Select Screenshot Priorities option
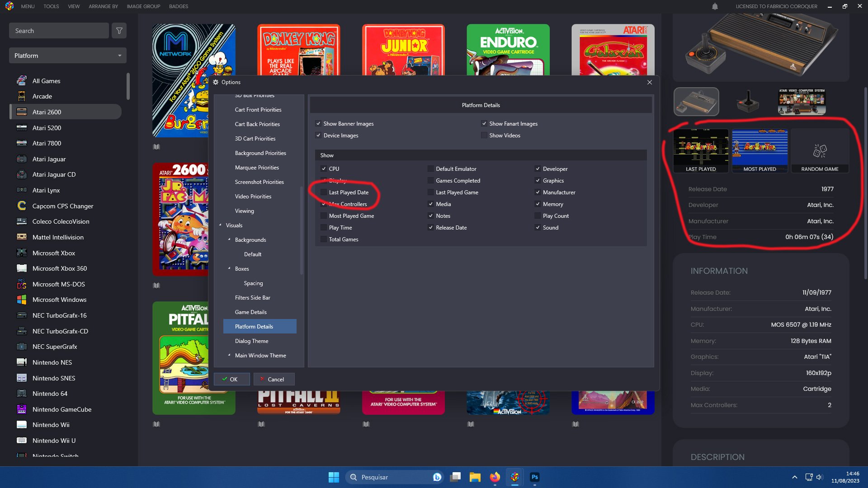The width and height of the screenshot is (868, 488). tap(259, 182)
